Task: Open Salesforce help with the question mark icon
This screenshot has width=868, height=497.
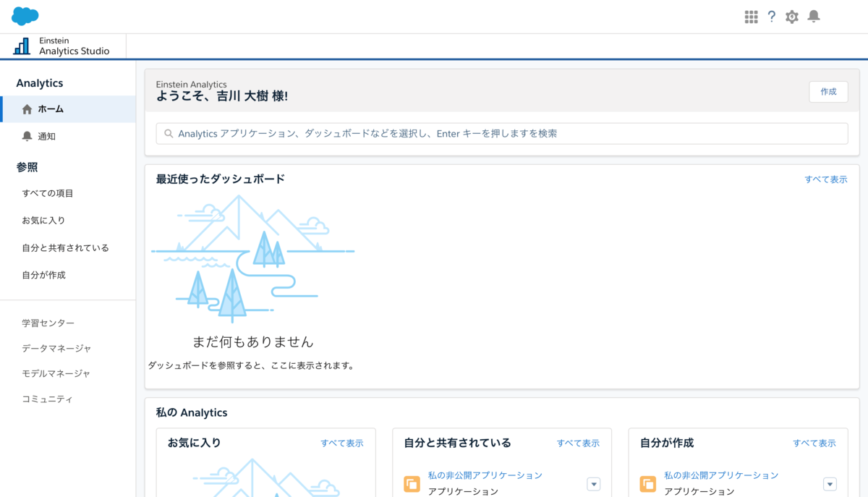Action: 771,16
